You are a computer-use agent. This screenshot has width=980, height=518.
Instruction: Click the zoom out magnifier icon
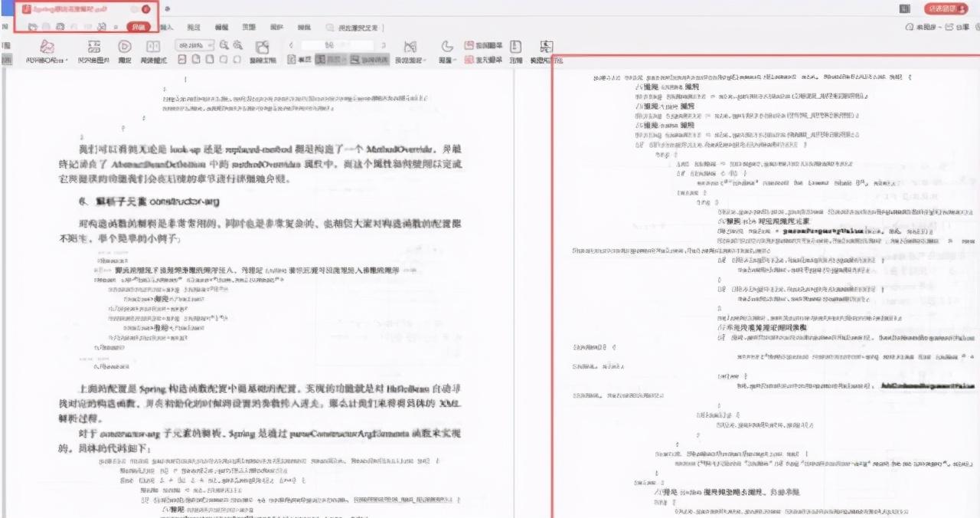(224, 45)
